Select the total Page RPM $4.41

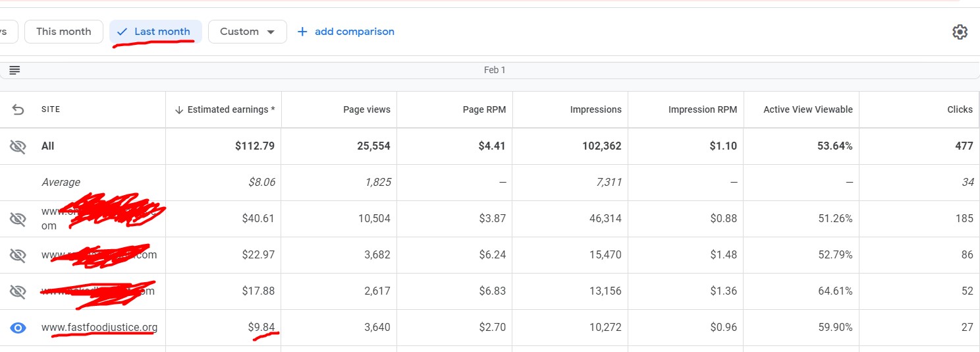pos(492,146)
